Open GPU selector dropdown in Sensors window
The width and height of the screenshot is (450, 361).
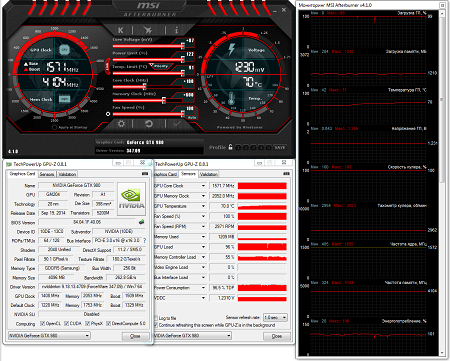click(x=193, y=335)
